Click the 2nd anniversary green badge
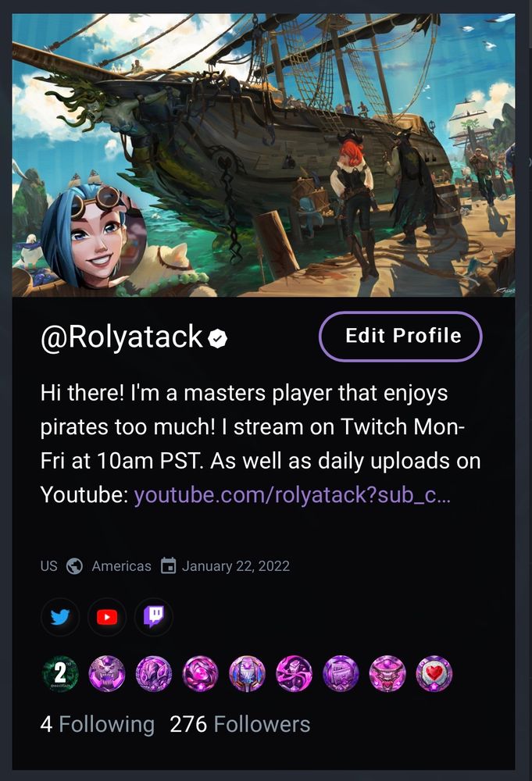Image resolution: width=532 pixels, height=781 pixels. 60,674
